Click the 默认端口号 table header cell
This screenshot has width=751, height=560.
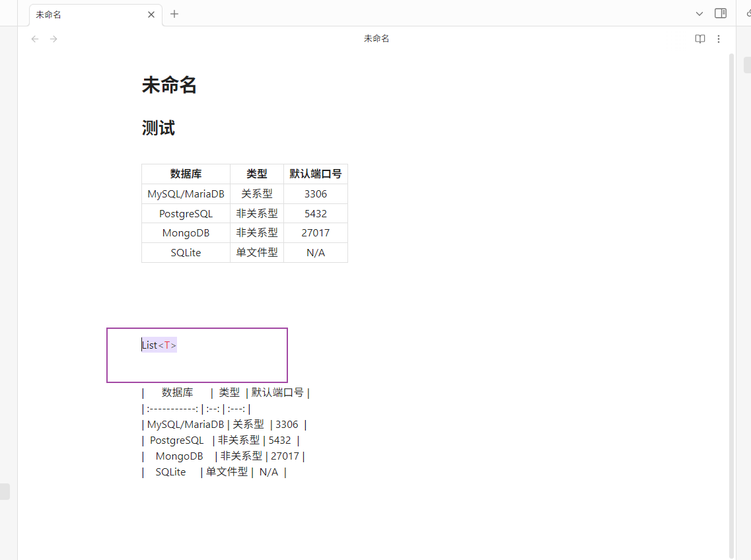316,174
